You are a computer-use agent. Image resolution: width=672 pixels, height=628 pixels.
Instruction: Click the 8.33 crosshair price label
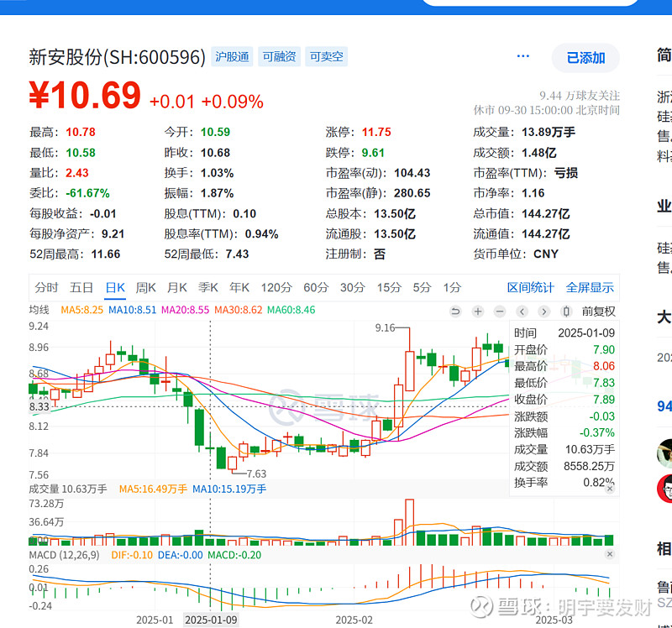(39, 406)
